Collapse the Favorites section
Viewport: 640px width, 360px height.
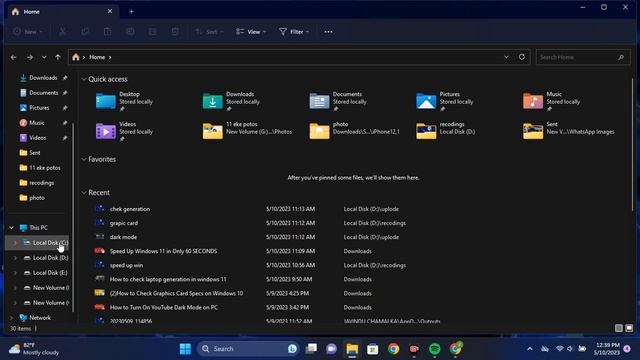click(84, 159)
